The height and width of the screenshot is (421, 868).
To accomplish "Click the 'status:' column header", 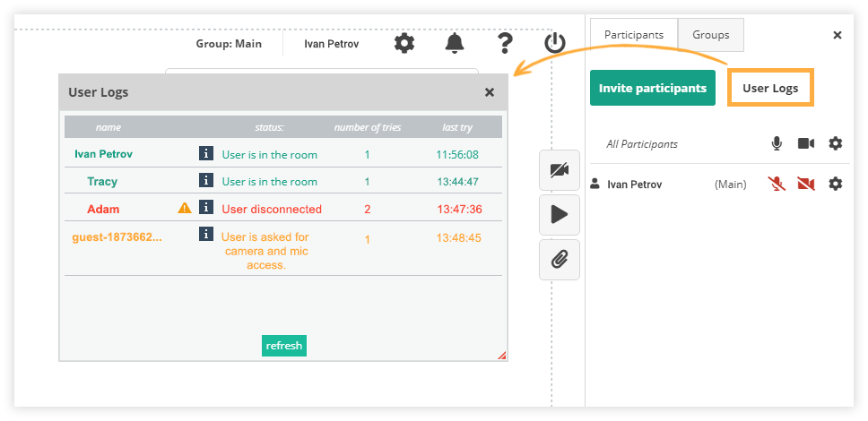I will click(x=269, y=127).
